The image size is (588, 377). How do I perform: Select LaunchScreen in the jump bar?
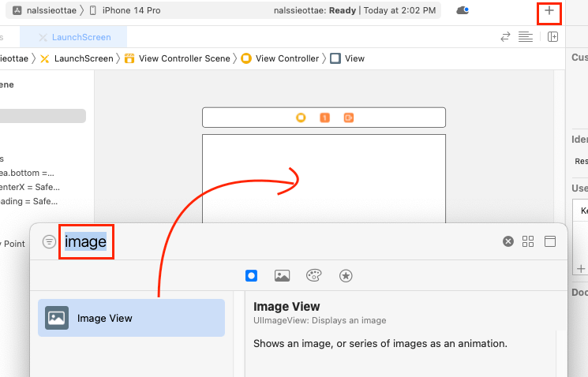[77, 58]
